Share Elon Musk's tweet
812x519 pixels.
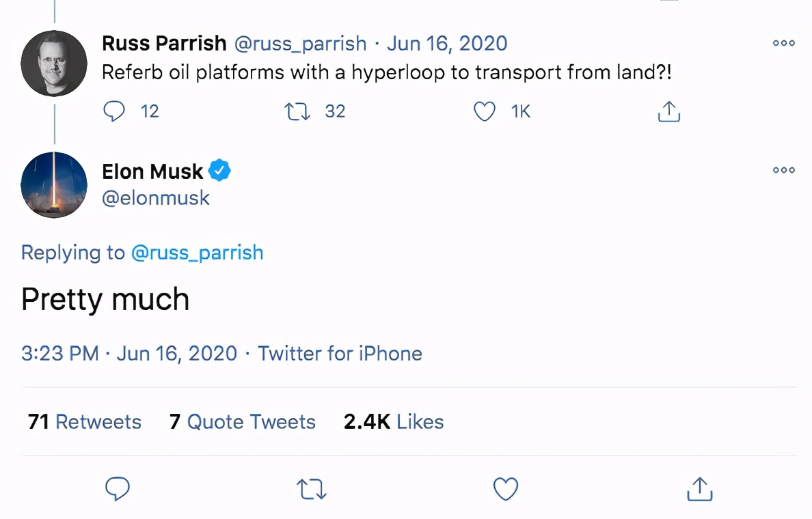[699, 488]
